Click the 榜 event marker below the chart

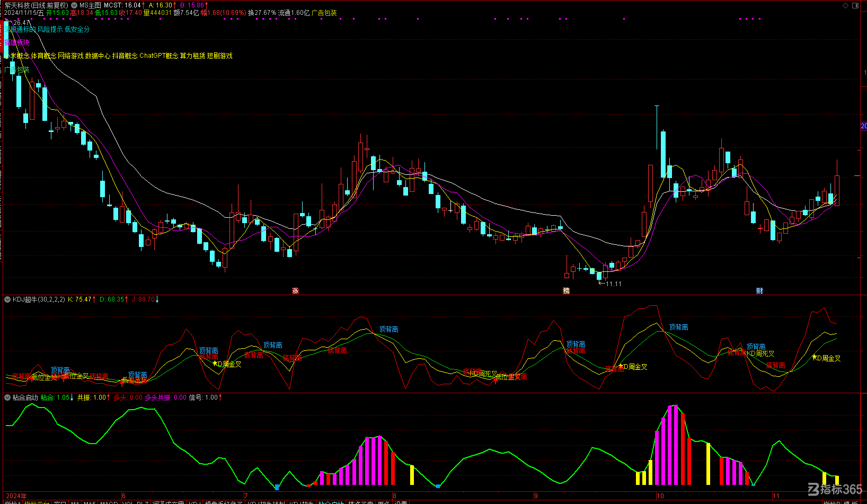click(566, 291)
